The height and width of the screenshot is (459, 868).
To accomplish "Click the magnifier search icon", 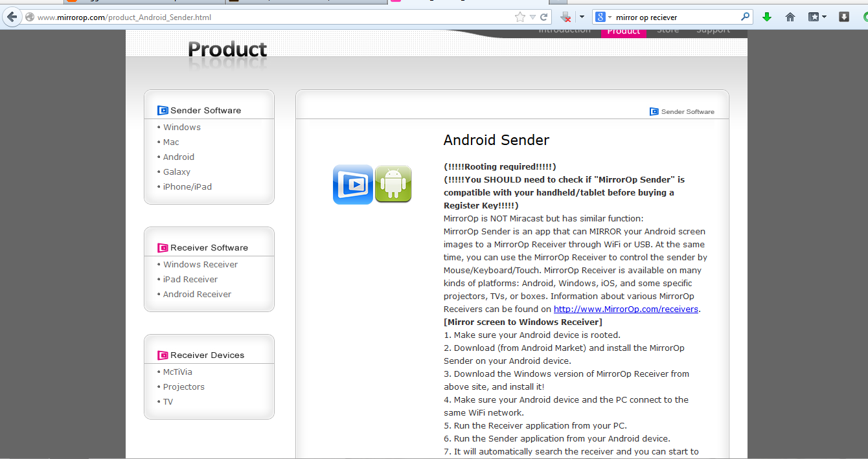I will click(x=746, y=17).
